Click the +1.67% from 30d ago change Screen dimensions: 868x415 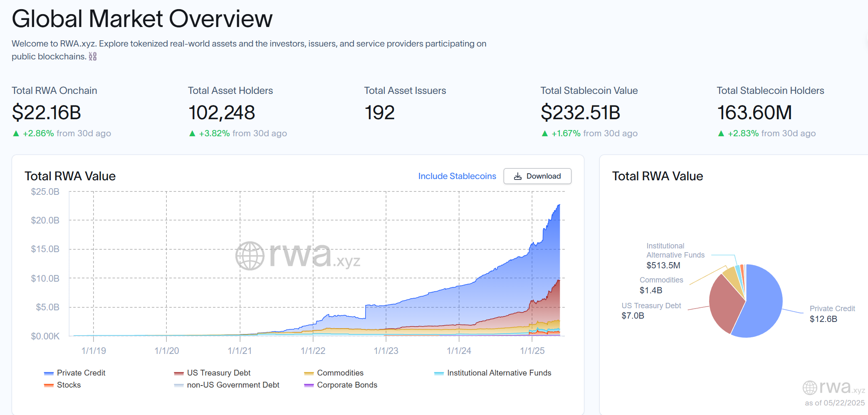tap(589, 133)
